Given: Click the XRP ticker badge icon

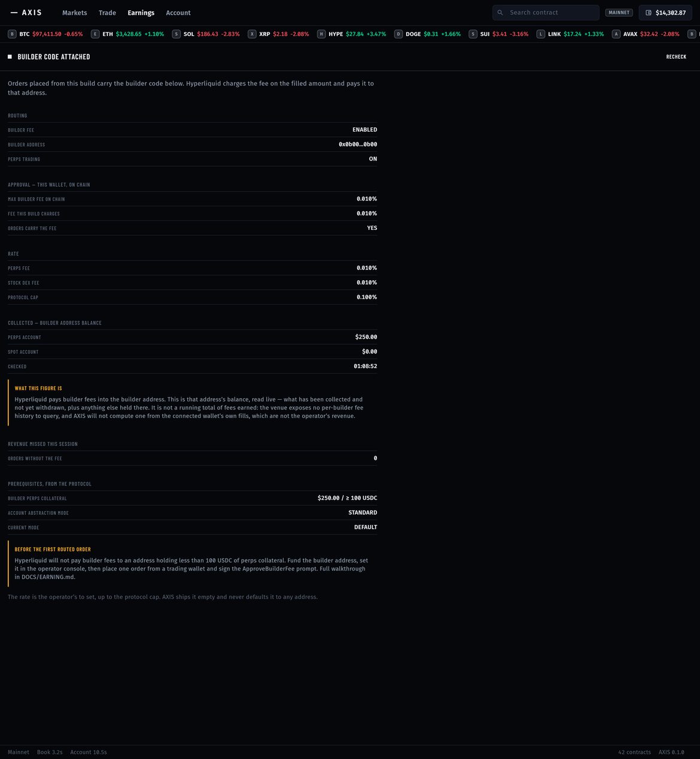Looking at the screenshot, I should [x=252, y=34].
